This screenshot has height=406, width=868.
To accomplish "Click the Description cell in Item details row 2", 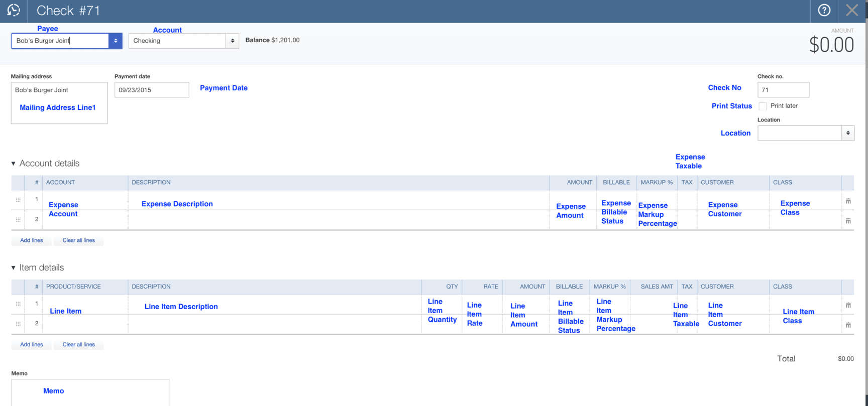I will [x=275, y=324].
